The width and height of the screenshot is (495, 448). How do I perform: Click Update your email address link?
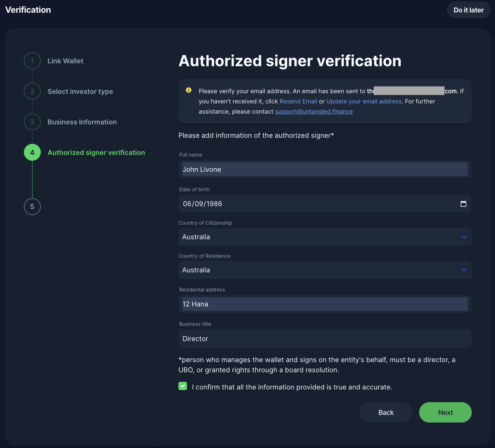(364, 101)
